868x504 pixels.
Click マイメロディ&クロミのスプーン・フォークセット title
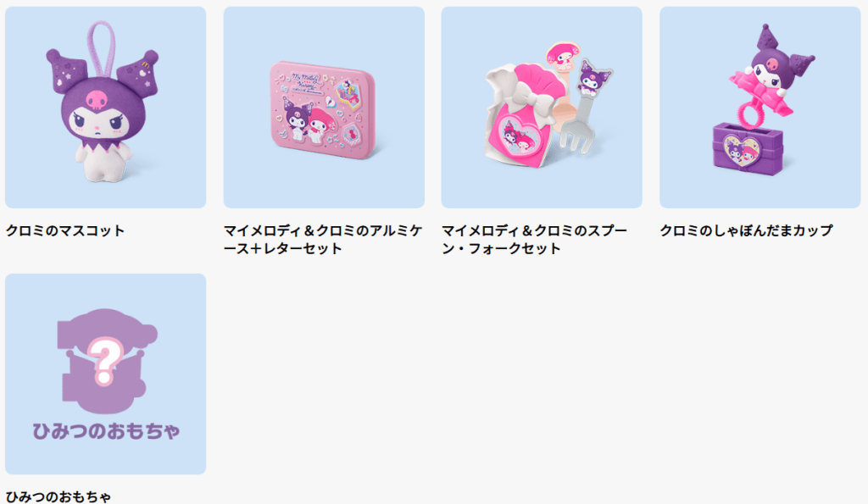(534, 239)
